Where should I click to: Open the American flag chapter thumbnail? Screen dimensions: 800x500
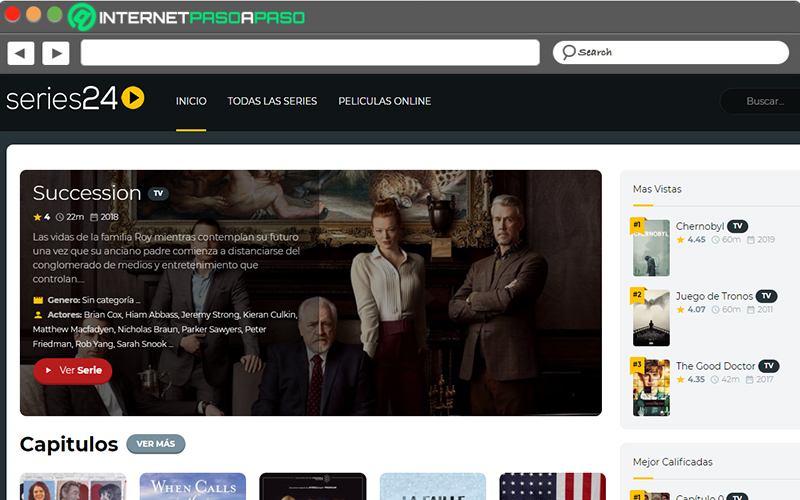553,487
